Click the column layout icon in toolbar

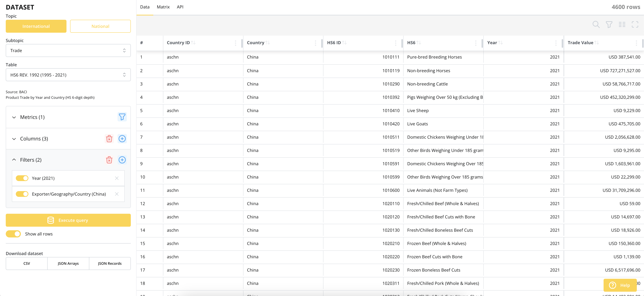click(622, 24)
